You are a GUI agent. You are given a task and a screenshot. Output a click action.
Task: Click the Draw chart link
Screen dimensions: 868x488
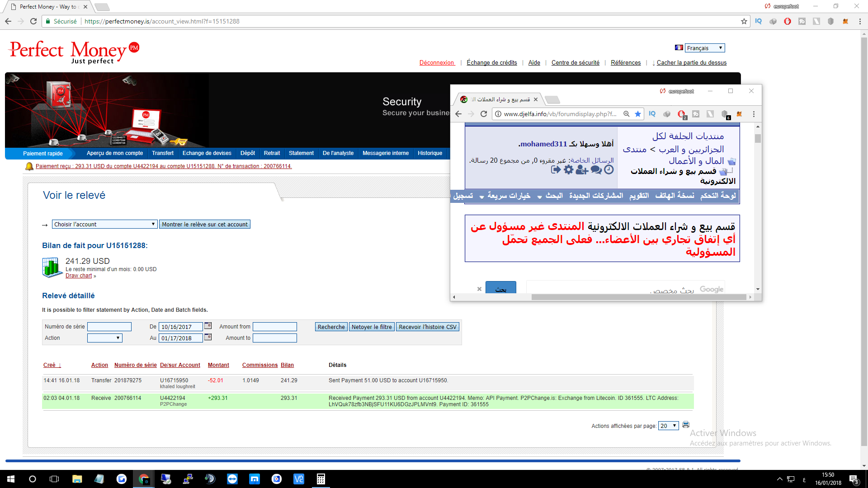click(x=79, y=276)
